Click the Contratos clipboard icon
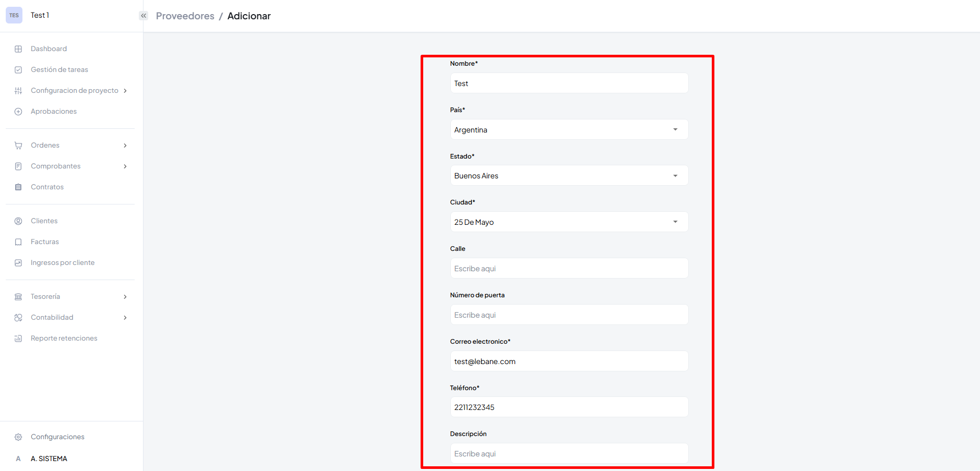The height and width of the screenshot is (471, 980). [x=18, y=187]
